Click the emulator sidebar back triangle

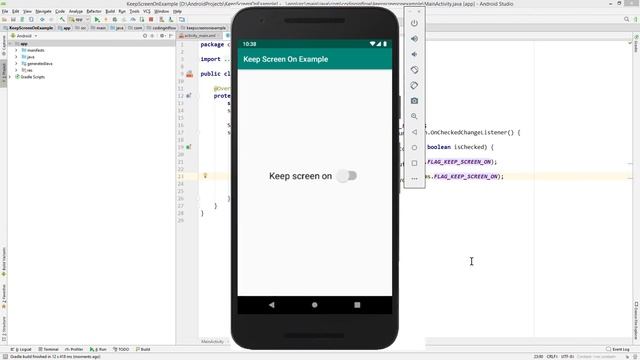tap(414, 132)
